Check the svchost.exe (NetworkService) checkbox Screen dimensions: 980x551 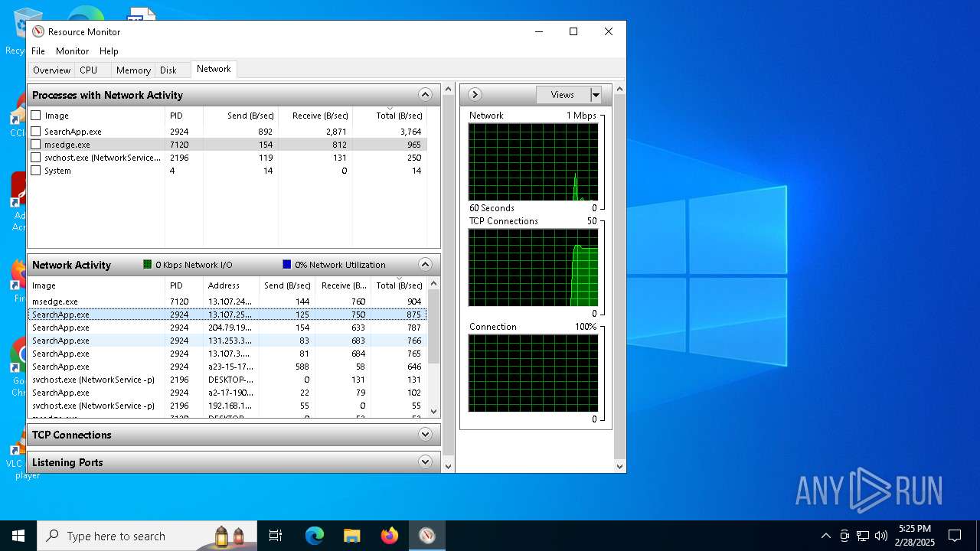pos(36,158)
